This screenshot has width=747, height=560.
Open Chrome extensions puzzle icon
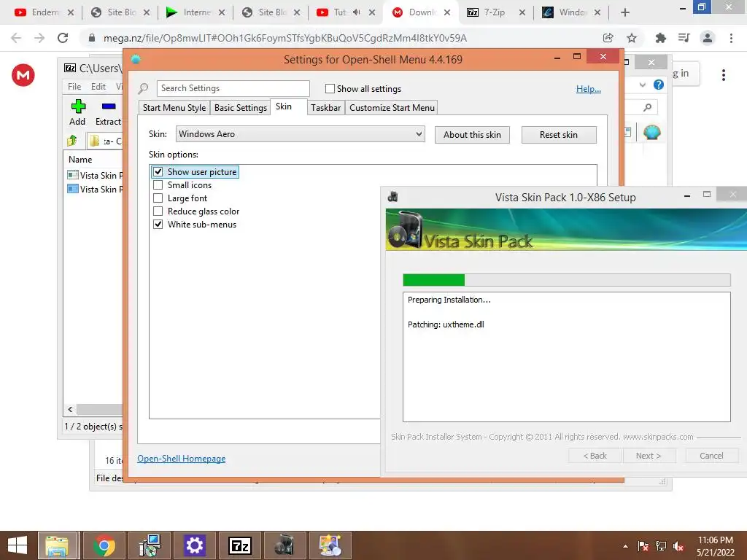coord(660,38)
